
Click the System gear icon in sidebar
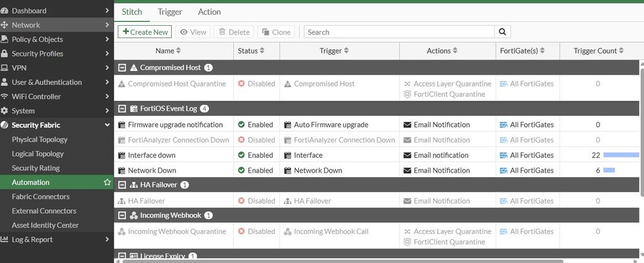click(x=5, y=111)
